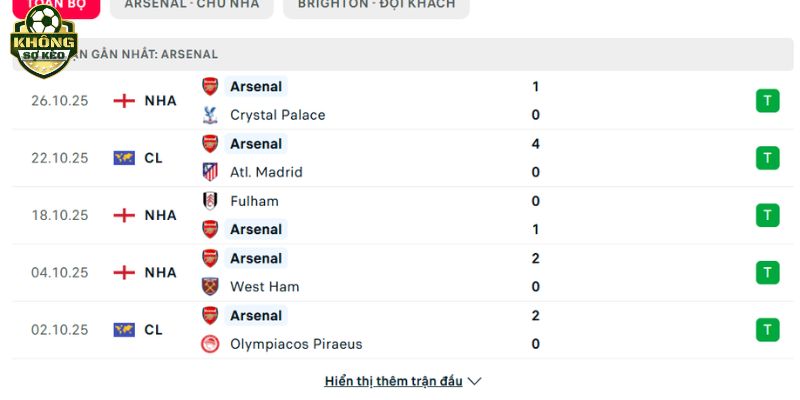
Task: Click the Fulham club crest icon
Action: (x=210, y=201)
